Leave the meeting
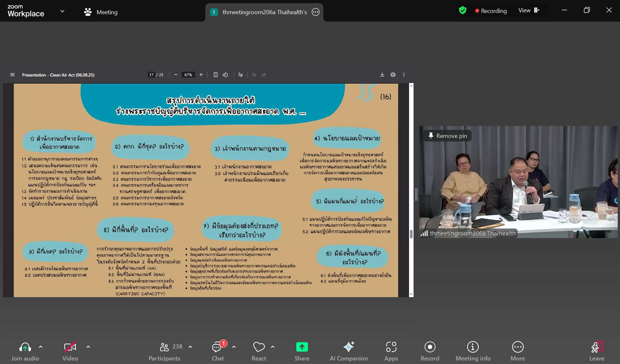Viewport: 620px width, 364px height. coord(596,351)
